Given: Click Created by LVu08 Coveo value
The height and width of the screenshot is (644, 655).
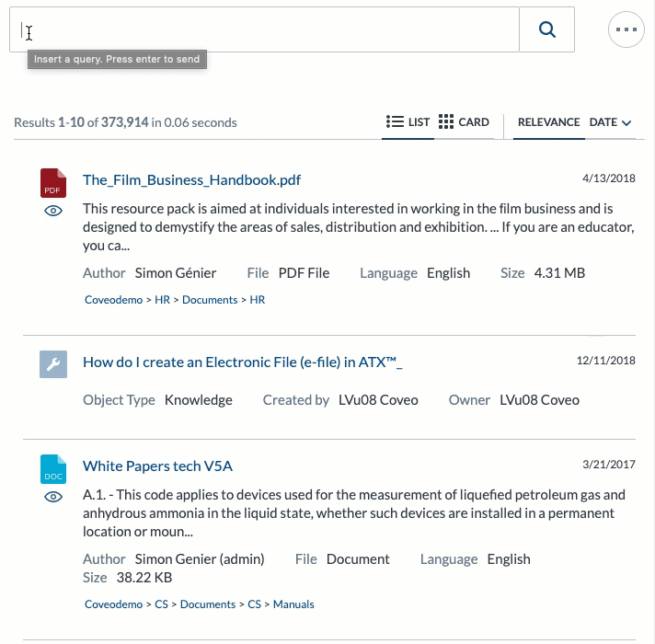Looking at the screenshot, I should pos(378,400).
